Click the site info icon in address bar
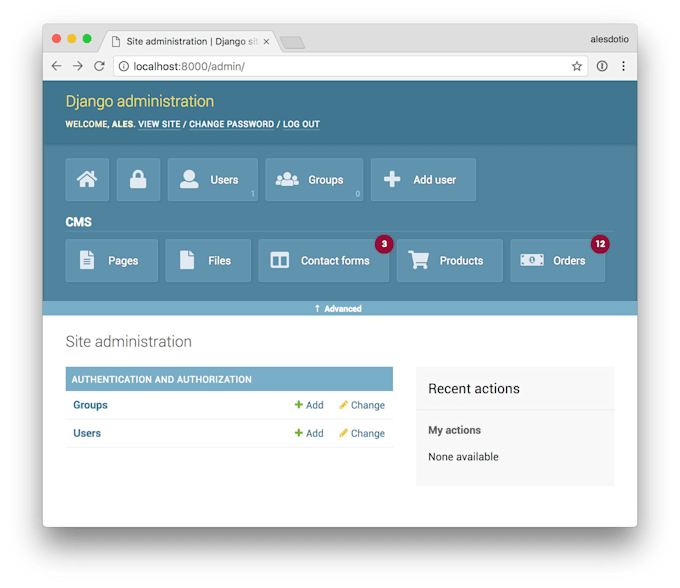This screenshot has height=588, width=680. coord(124,66)
